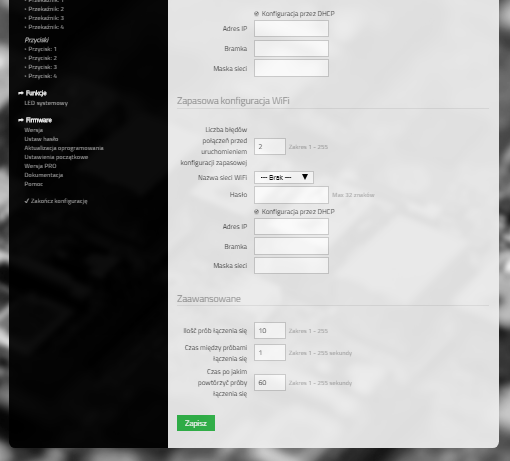Open Ustawienia początkowe page
This screenshot has width=510, height=461.
tap(56, 157)
